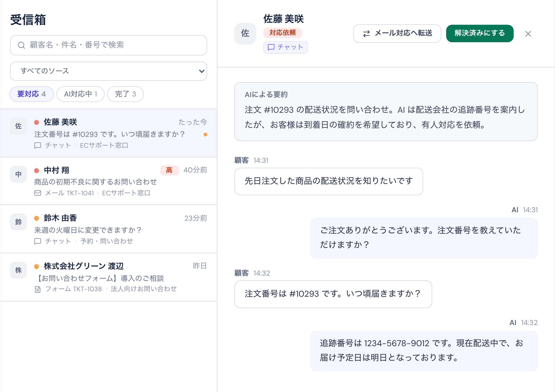555x392 pixels.
Task: Open 株式会社グリーン 渡辺 inquiry
Action: pyautogui.click(x=109, y=277)
